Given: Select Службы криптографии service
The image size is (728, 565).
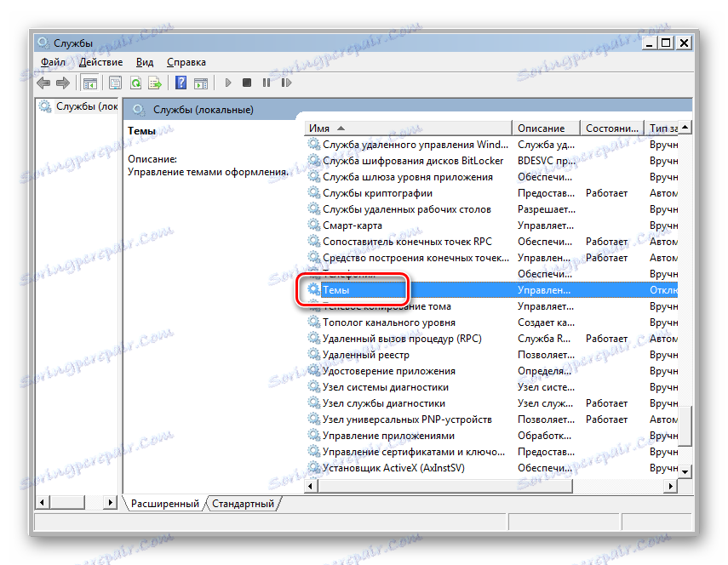Looking at the screenshot, I should click(491, 193).
